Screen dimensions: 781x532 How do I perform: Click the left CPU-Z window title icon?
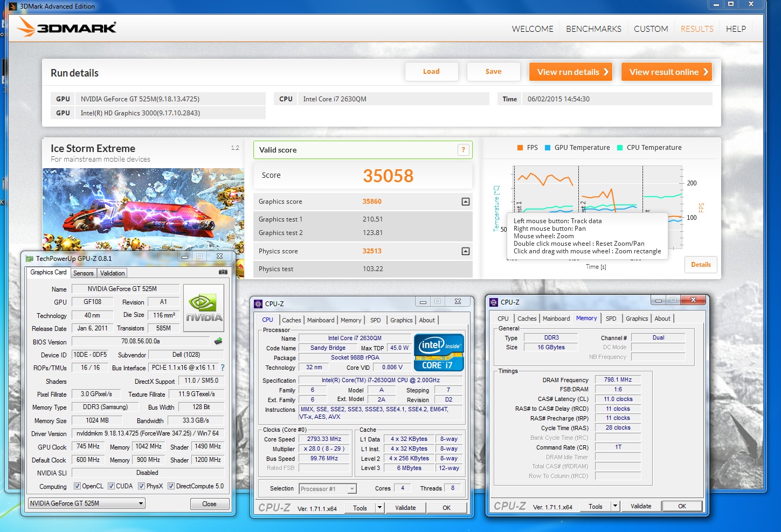pos(258,303)
